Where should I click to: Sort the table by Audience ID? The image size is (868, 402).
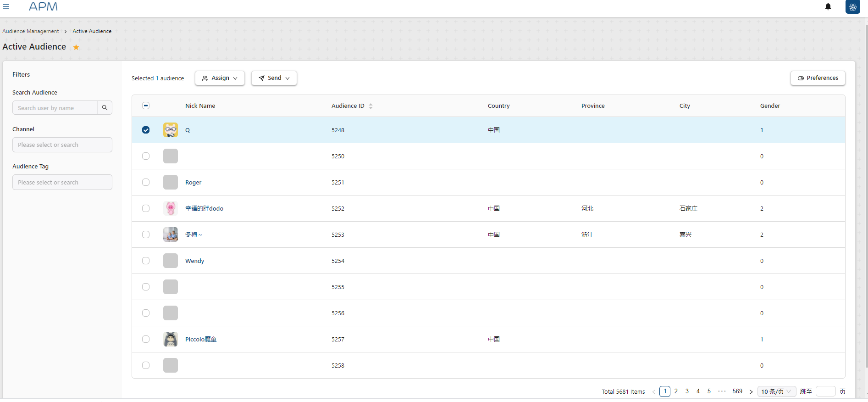pyautogui.click(x=370, y=106)
